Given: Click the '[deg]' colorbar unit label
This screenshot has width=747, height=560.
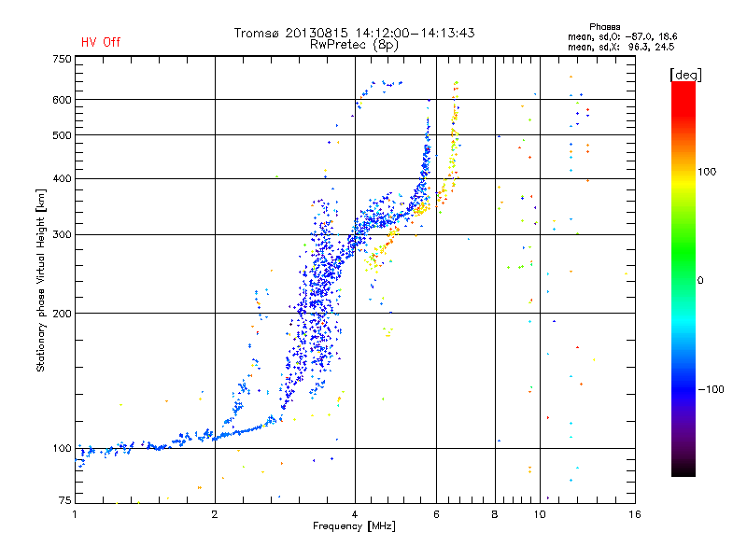Looking at the screenshot, I should [685, 75].
